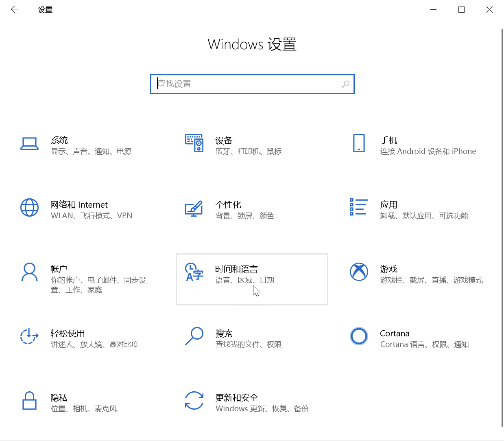Image resolution: width=504 pixels, height=441 pixels.
Task: Maximize the 设置 window
Action: point(461,9)
